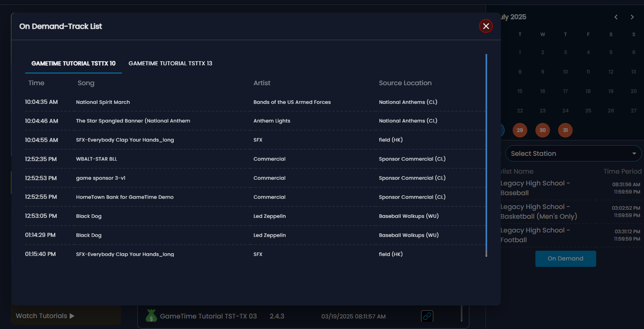Go to the next calendar month
The height and width of the screenshot is (329, 644).
tap(632, 17)
